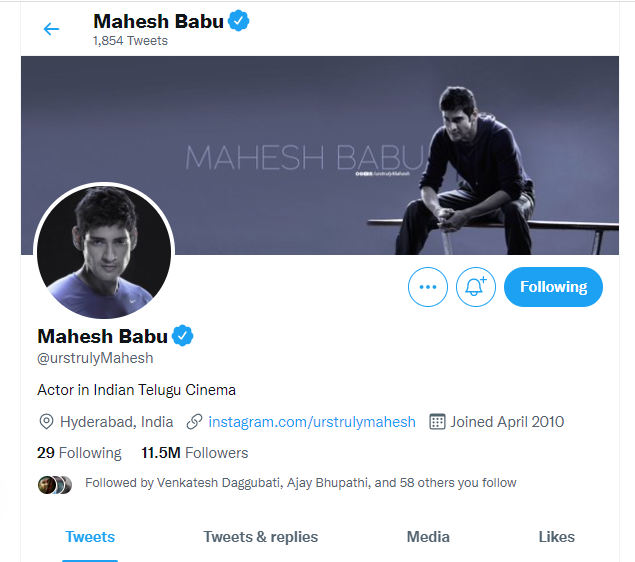Viewport: 635px width, 562px height.
Task: Open the Tweets & replies tab
Action: (x=260, y=537)
